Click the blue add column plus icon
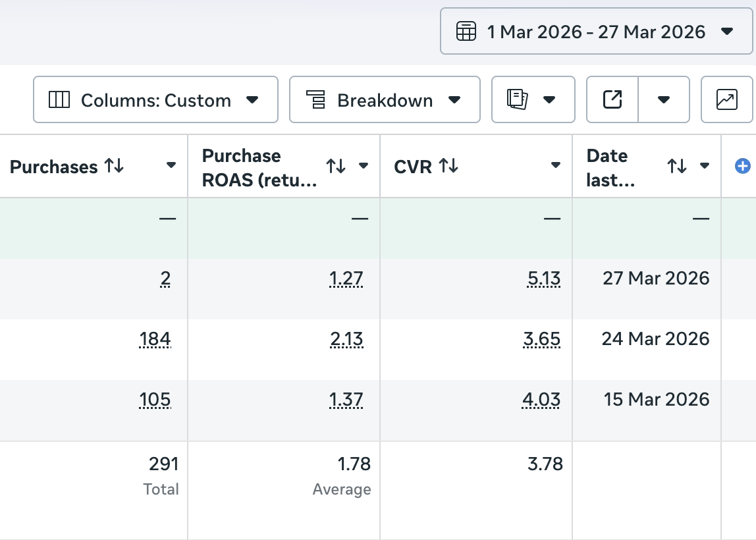The image size is (756, 540). pyautogui.click(x=743, y=166)
